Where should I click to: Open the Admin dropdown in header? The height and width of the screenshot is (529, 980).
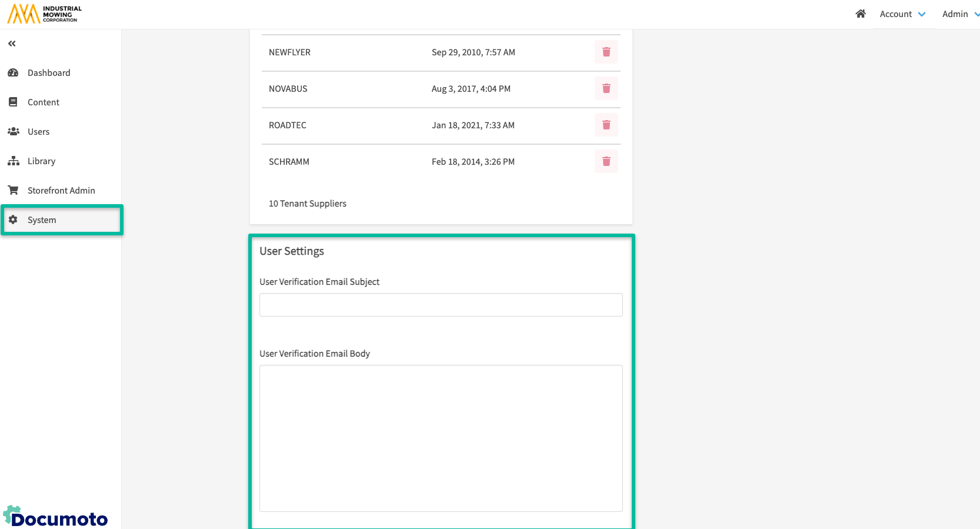[x=959, y=14]
